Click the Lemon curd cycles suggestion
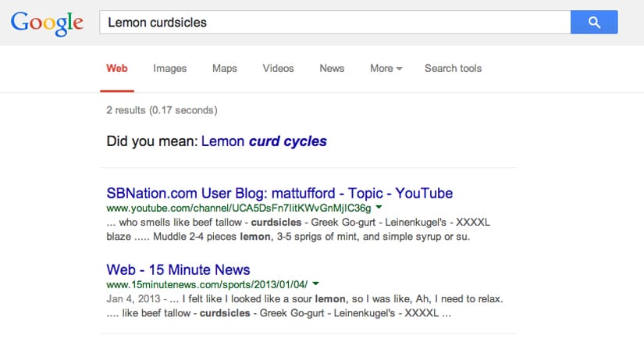The image size is (644, 346). [264, 141]
